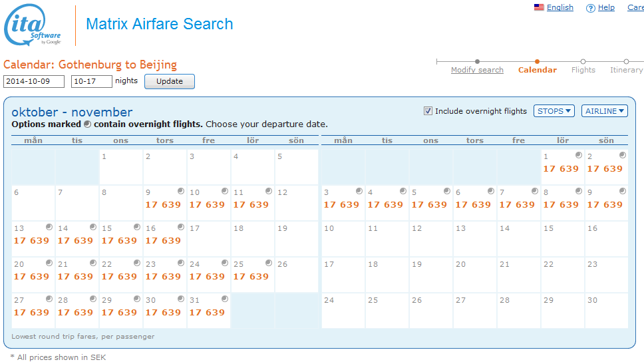The image size is (644, 362).
Task: Select November 9 fare 17 639
Action: tap(605, 204)
